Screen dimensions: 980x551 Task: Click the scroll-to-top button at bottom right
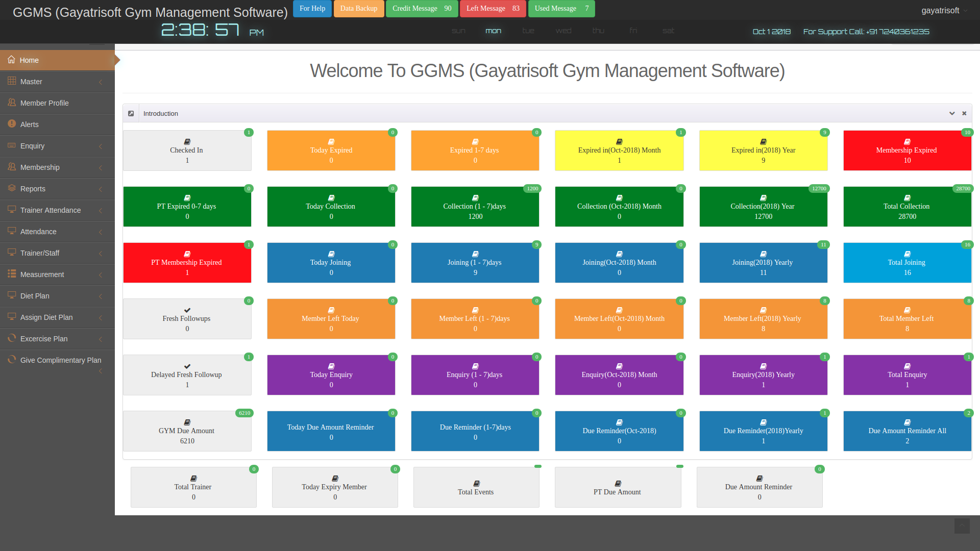(x=962, y=526)
